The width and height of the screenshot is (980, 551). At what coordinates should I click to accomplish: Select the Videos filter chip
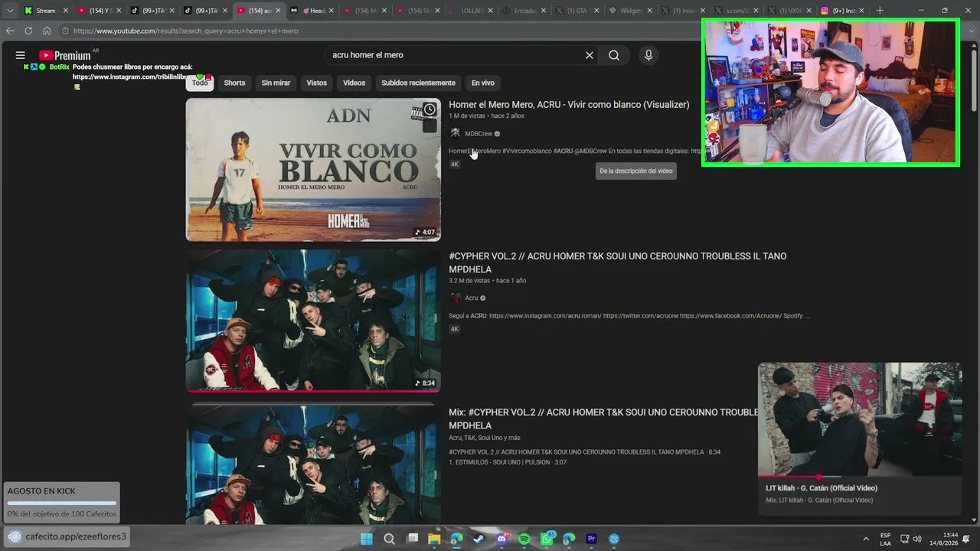coord(354,83)
